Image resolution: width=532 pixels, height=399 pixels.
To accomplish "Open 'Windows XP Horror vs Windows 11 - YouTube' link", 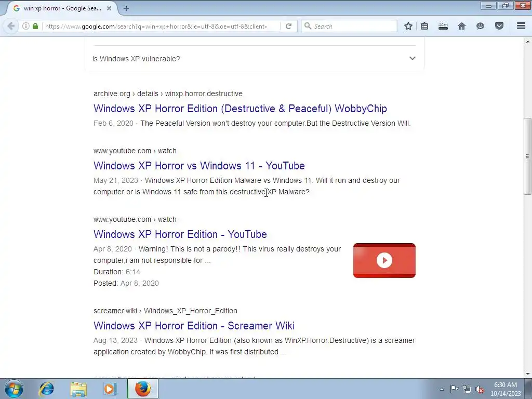I will coord(199,166).
